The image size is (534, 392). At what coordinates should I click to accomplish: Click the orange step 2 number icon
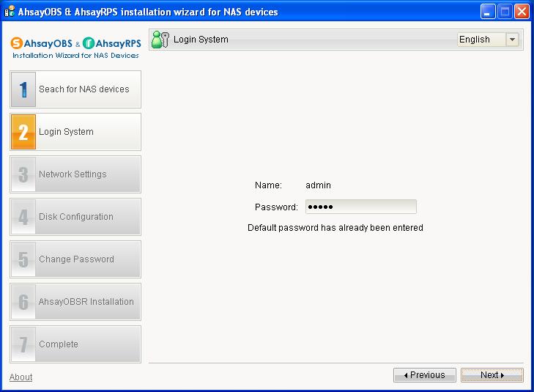tap(23, 132)
